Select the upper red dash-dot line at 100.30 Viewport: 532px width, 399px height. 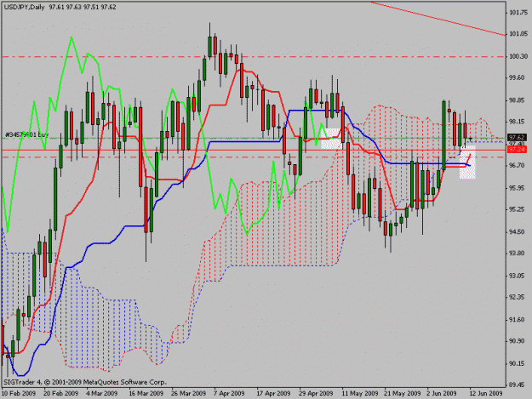coord(253,57)
